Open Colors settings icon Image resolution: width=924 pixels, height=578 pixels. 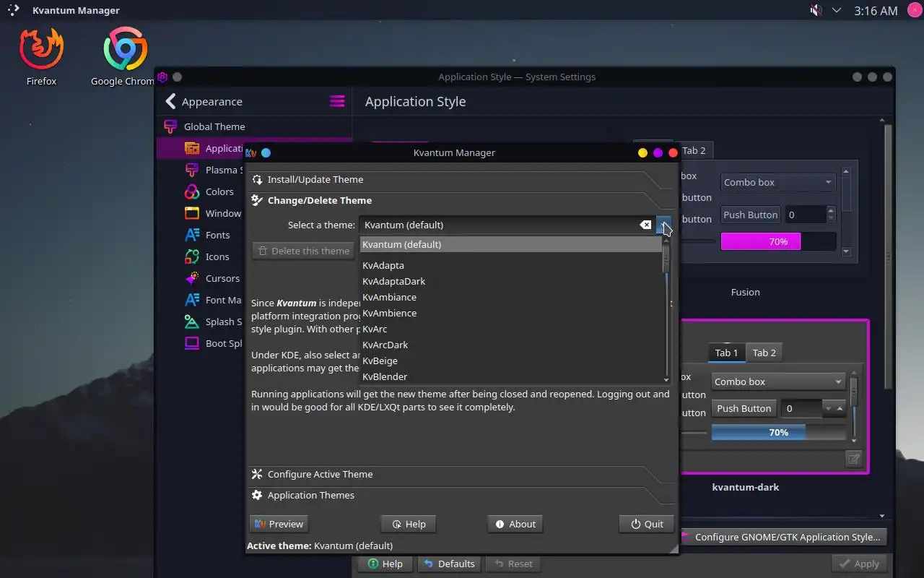tap(191, 191)
